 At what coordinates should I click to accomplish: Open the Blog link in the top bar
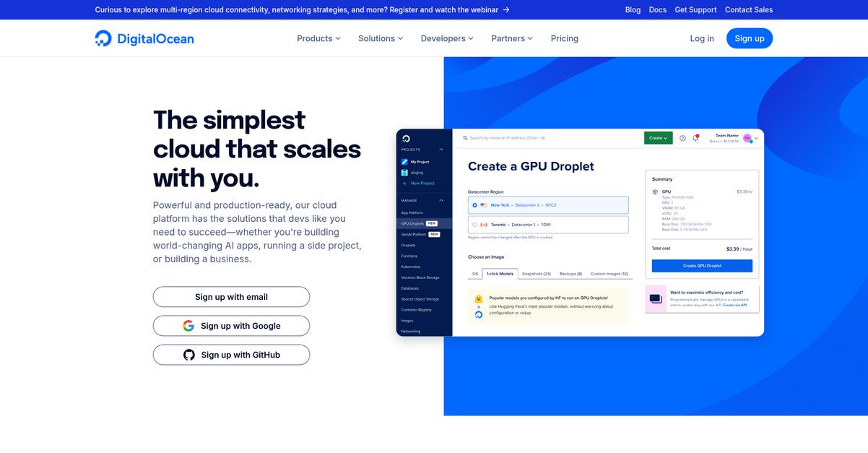point(633,9)
